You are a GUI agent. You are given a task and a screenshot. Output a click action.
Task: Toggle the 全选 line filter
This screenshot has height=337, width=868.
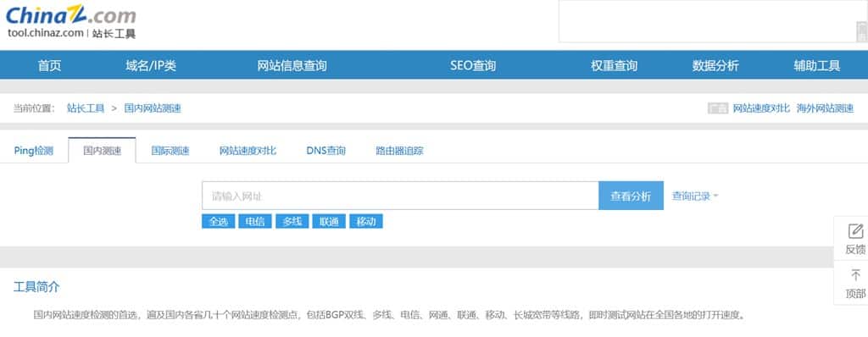[x=218, y=221]
